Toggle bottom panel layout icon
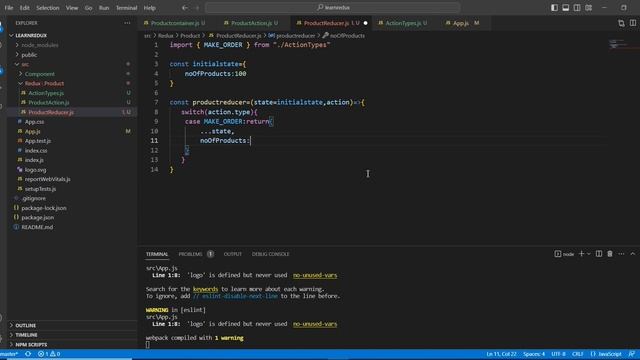The height and width of the screenshot is (360, 640). pyautogui.click(x=566, y=7)
